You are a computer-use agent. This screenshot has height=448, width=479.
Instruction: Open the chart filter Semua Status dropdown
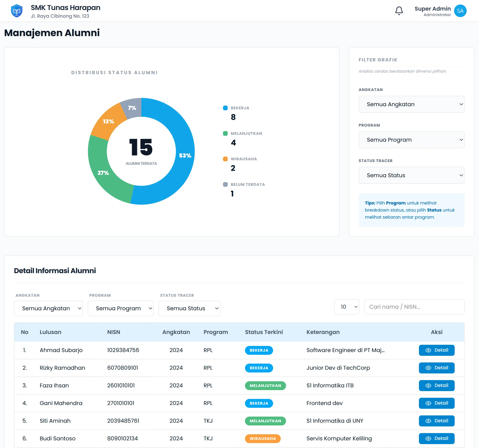click(x=411, y=175)
